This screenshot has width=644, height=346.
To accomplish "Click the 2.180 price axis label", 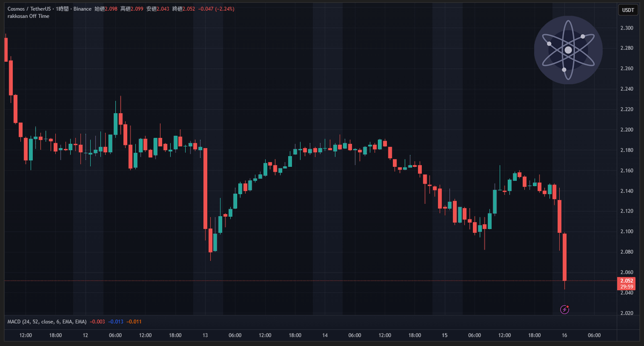I will click(626, 150).
